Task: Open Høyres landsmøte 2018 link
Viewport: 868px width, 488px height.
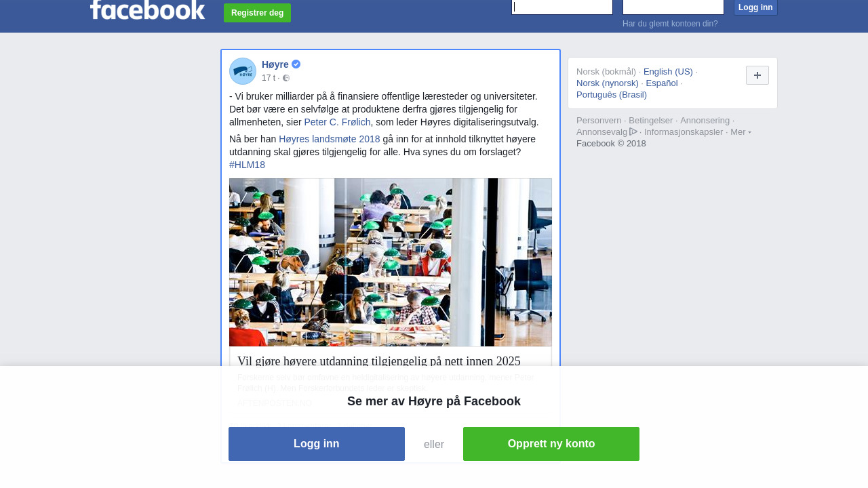Action: 330,139
